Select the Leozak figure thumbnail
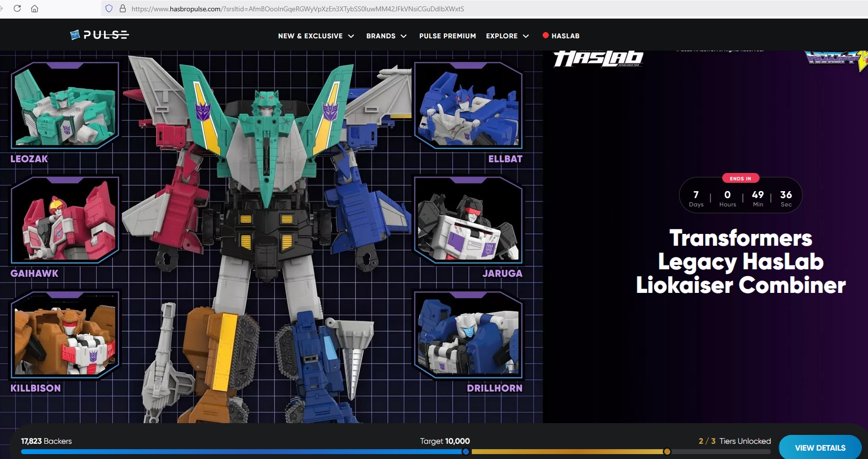This screenshot has width=868, height=459. click(x=65, y=105)
